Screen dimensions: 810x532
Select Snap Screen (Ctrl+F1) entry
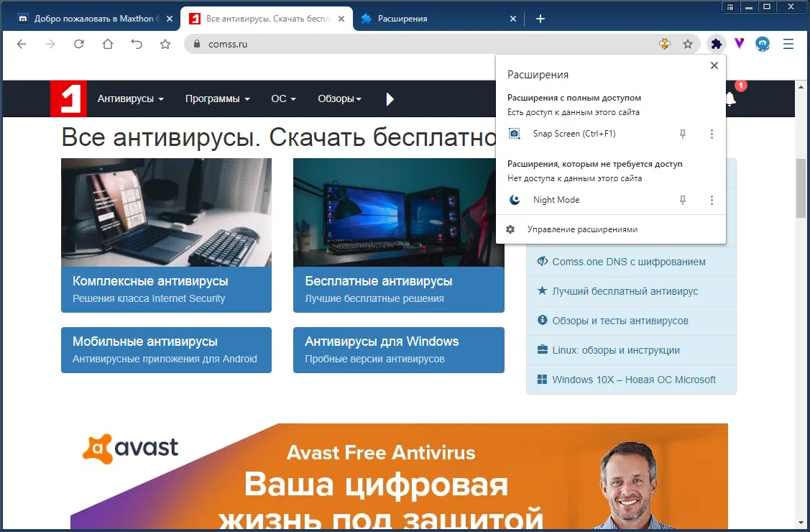click(574, 134)
